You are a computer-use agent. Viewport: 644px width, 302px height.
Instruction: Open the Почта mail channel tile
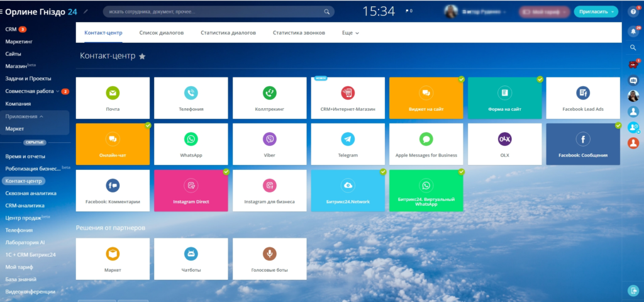click(x=113, y=98)
